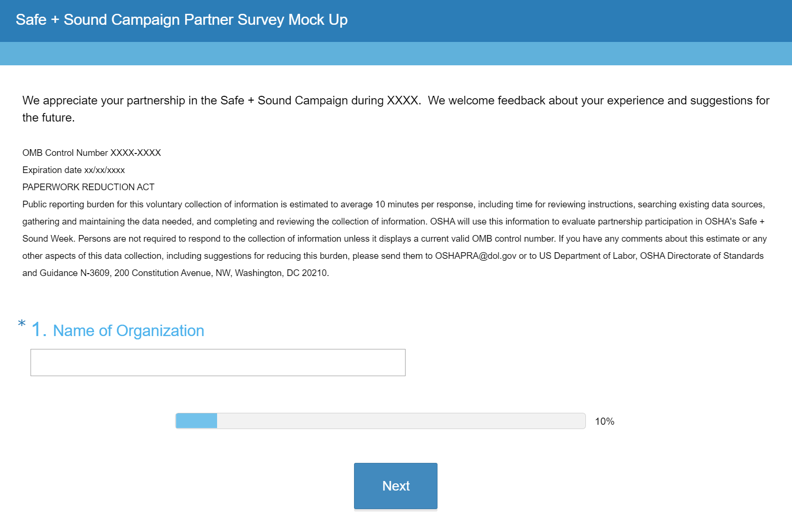This screenshot has height=532, width=792.
Task: Click the light blue band under the header
Action: (396, 53)
